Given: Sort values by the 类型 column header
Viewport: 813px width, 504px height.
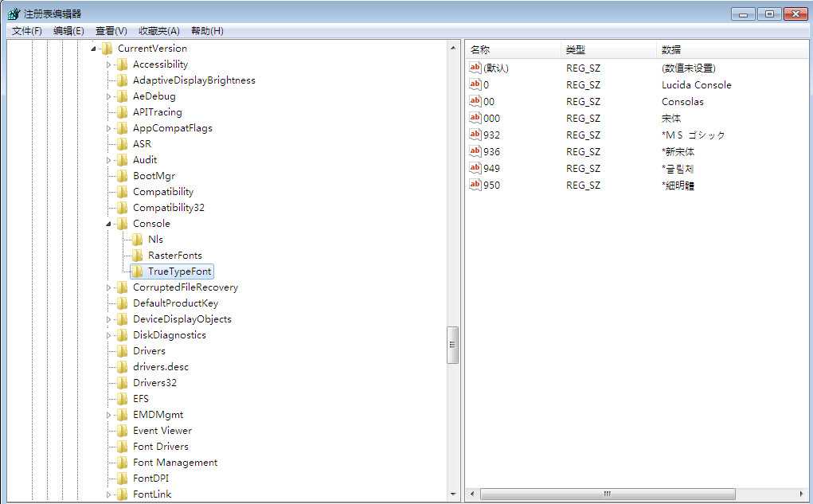Looking at the screenshot, I should point(609,50).
